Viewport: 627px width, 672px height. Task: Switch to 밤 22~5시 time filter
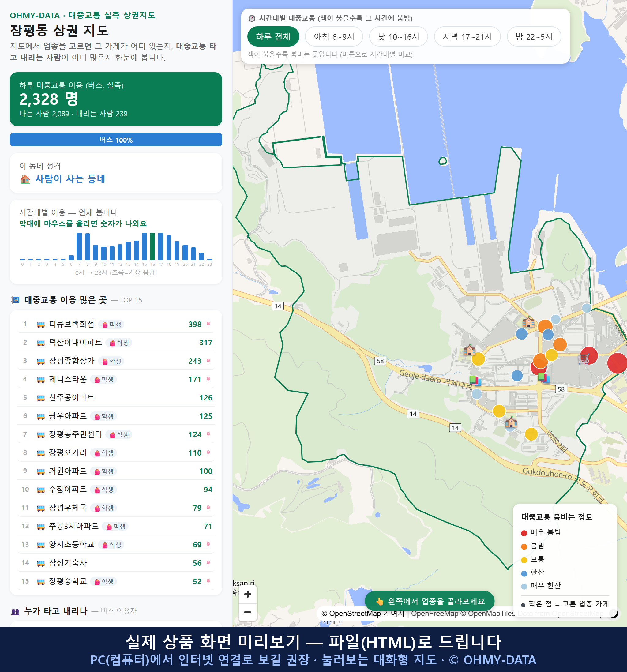(x=534, y=36)
